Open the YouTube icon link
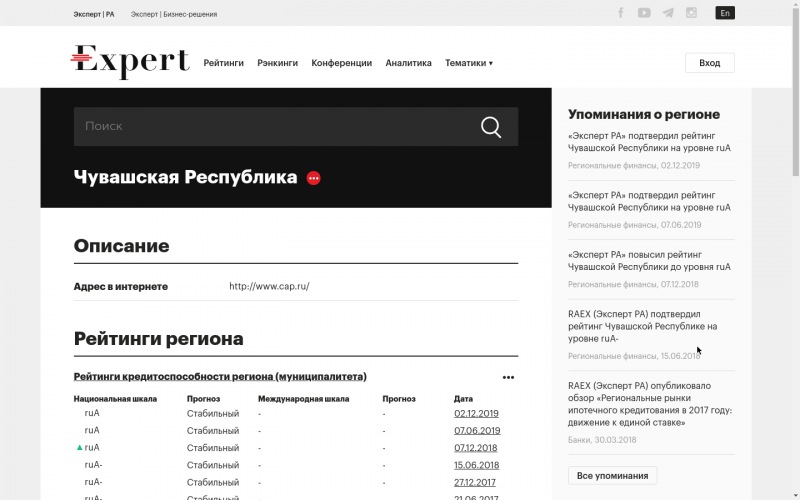This screenshot has height=500, width=800. pyautogui.click(x=644, y=13)
